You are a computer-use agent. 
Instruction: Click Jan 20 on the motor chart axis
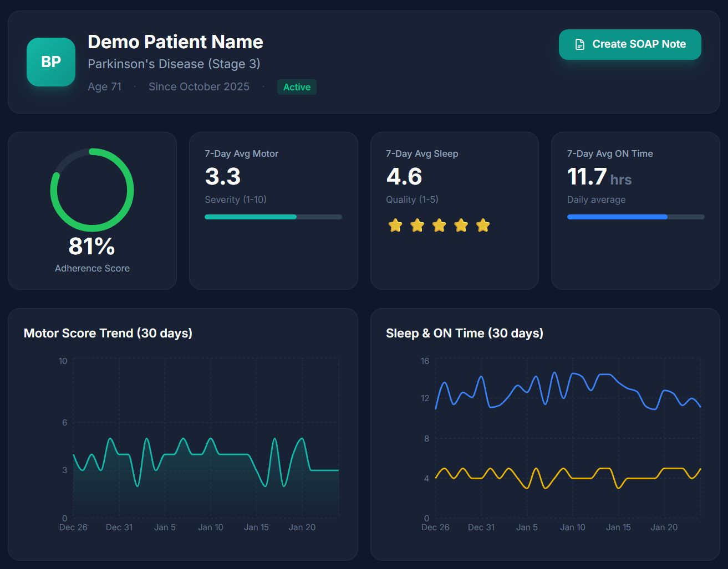coord(302,527)
